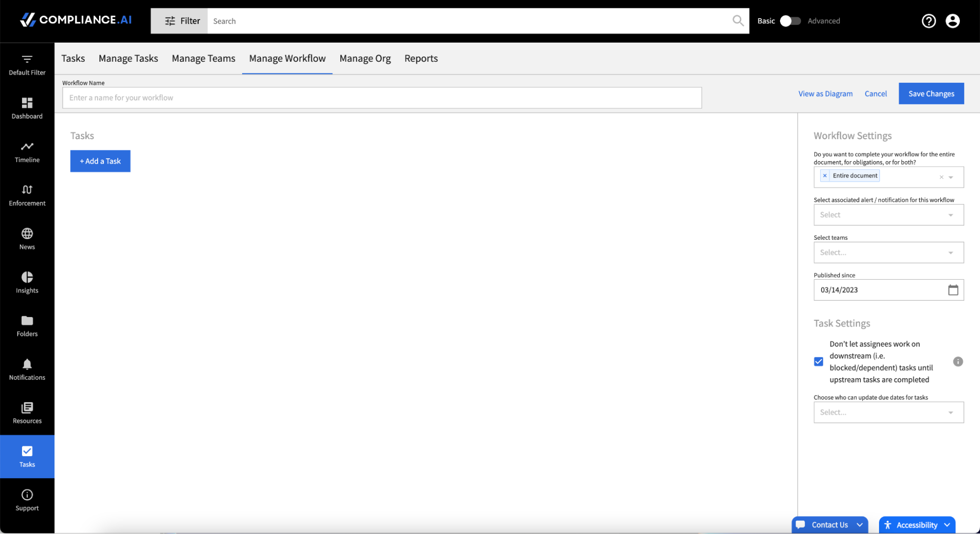The height and width of the screenshot is (534, 980).
Task: Open Resources in the sidebar
Action: 27,413
